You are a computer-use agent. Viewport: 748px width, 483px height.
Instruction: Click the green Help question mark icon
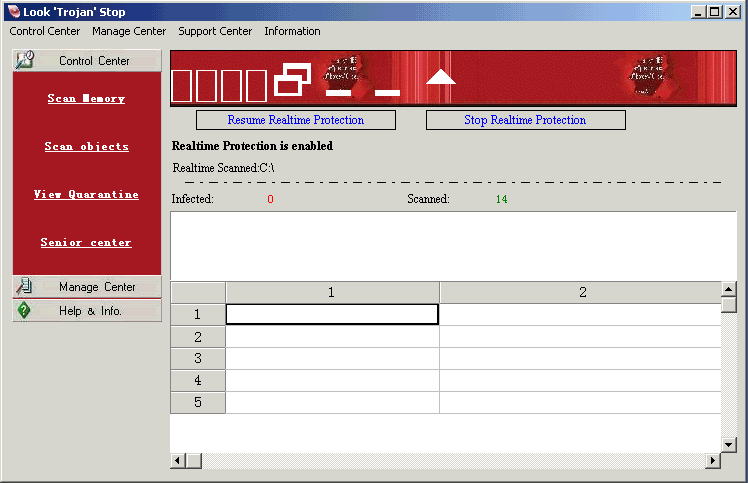tap(24, 310)
